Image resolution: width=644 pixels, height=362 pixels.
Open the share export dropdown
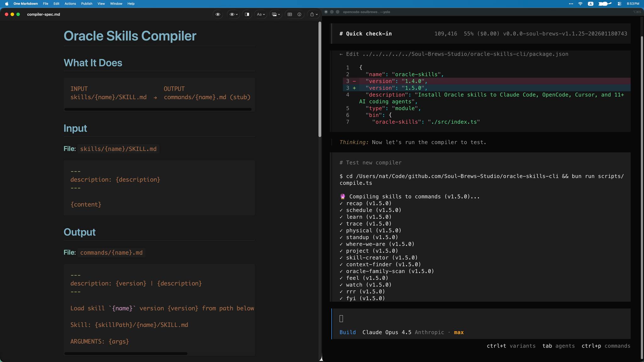(x=314, y=14)
